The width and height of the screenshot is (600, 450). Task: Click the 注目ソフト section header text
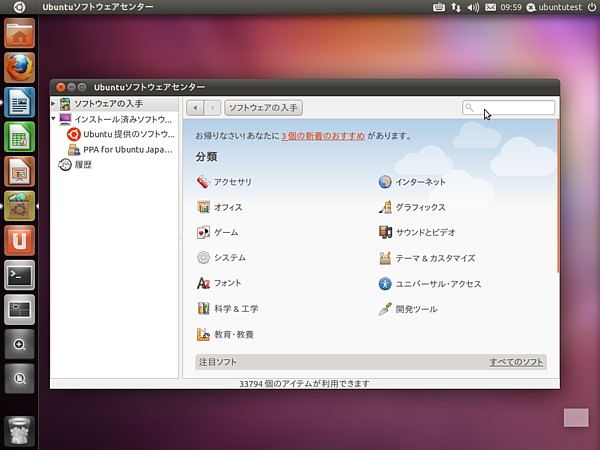[x=217, y=362]
